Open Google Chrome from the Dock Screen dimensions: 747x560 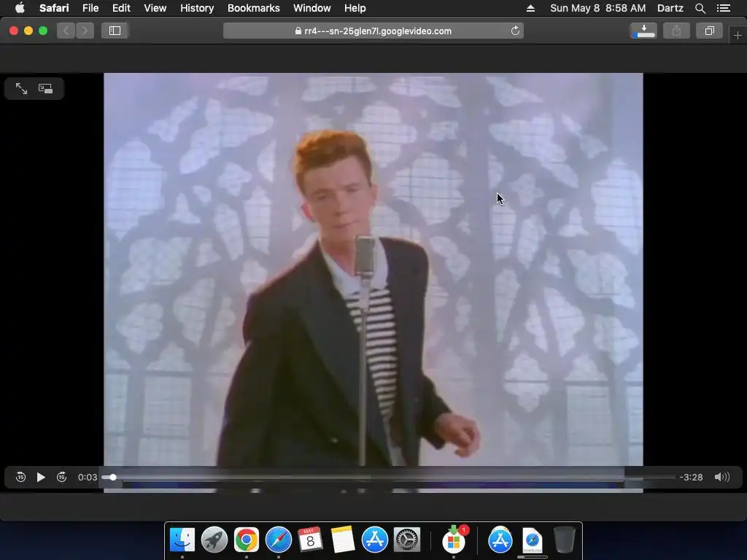(247, 540)
